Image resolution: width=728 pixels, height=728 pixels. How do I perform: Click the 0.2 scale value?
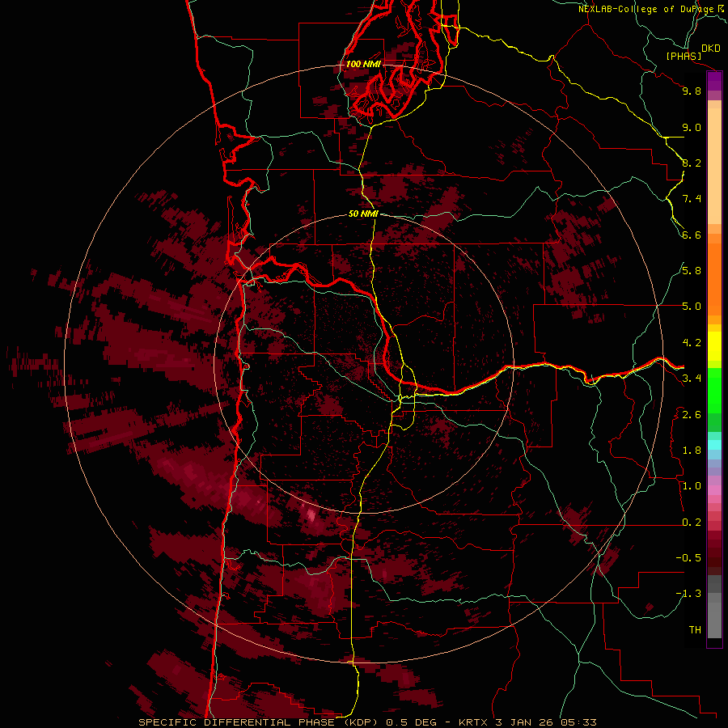pyautogui.click(x=692, y=523)
